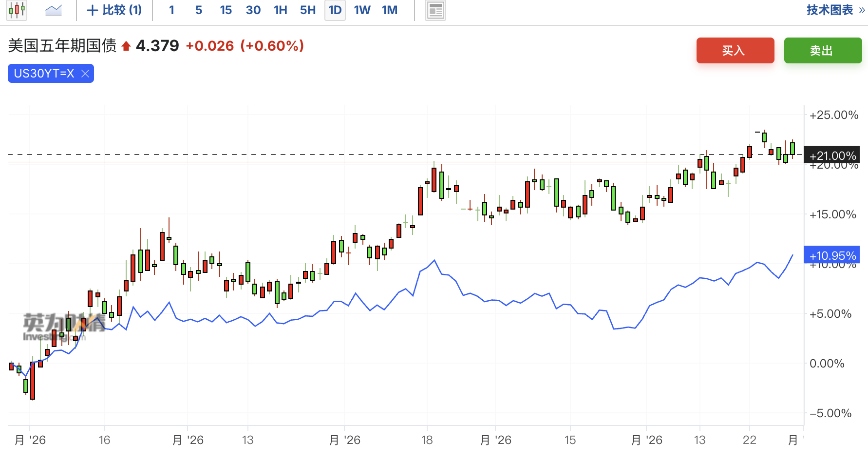Select the 5H interval
Image resolution: width=868 pixels, height=464 pixels.
[308, 10]
